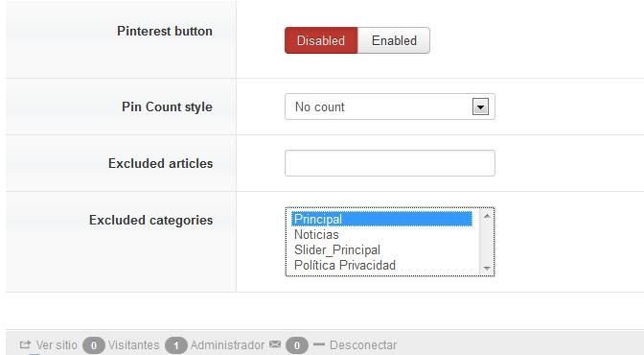
Task: Click Desconectar to log out
Action: tap(363, 344)
